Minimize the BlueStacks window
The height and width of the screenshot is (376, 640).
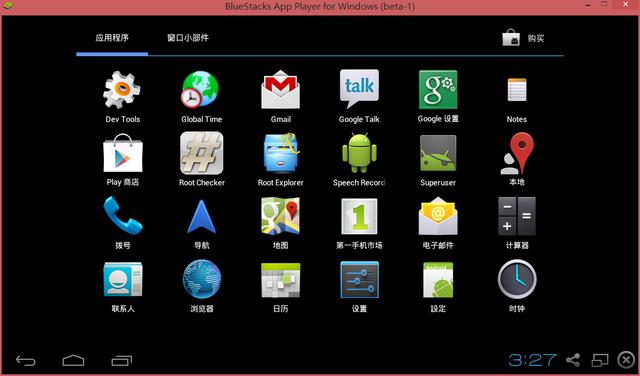tap(588, 5)
